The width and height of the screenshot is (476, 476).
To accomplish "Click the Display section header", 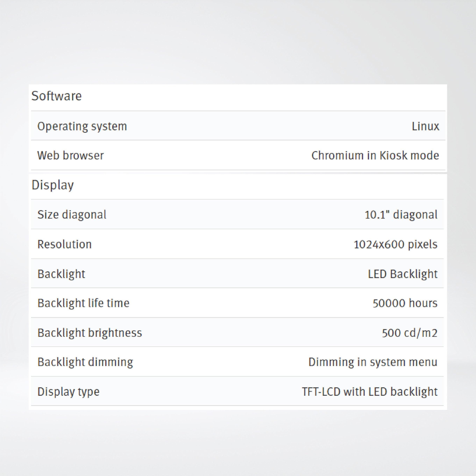I will click(53, 185).
